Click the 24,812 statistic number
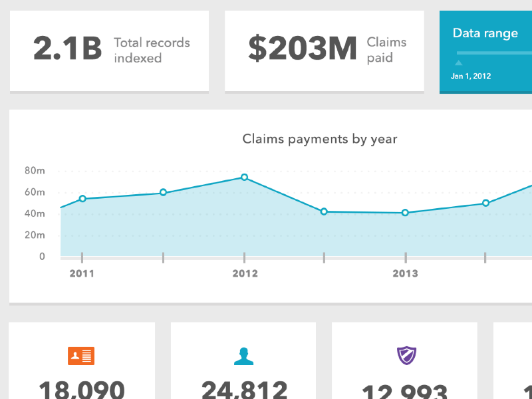The height and width of the screenshot is (399, 532). point(244,390)
